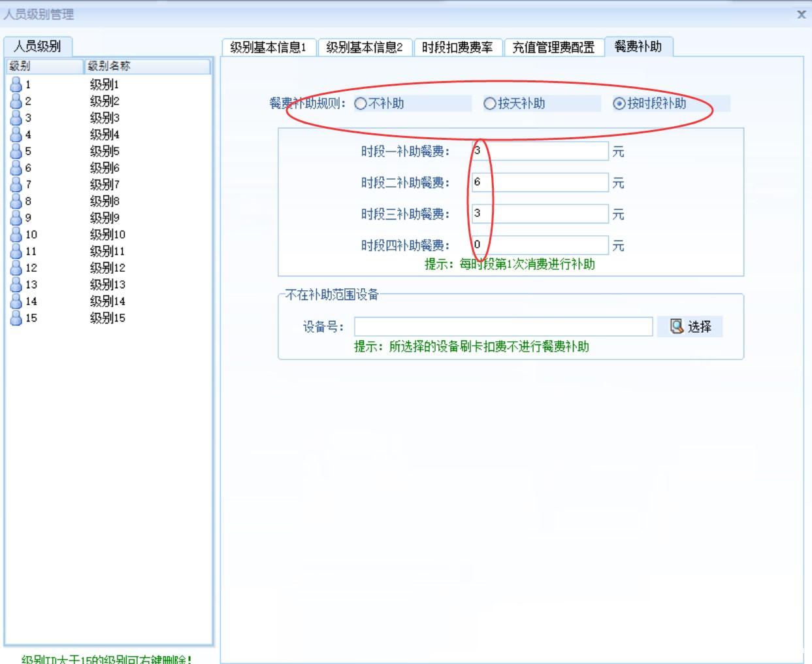Go to the 充值管理费配置 tab
Viewport: 812px width, 664px height.
point(553,48)
